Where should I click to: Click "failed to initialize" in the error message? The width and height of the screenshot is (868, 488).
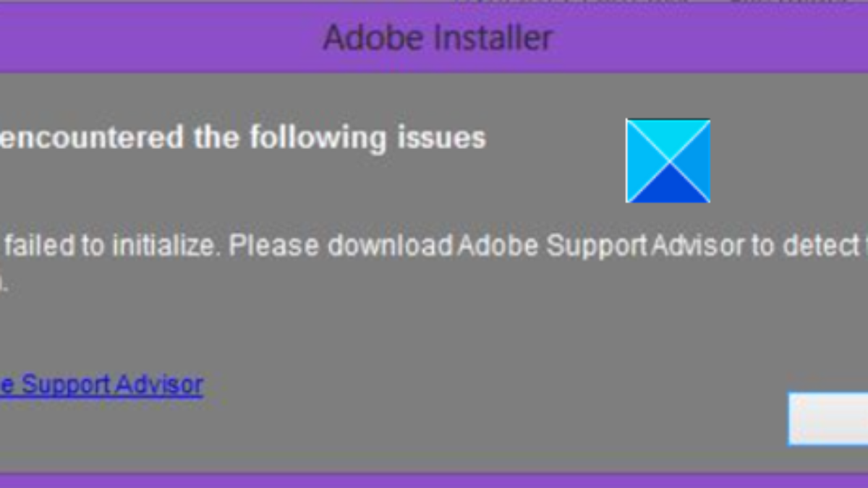[109, 247]
